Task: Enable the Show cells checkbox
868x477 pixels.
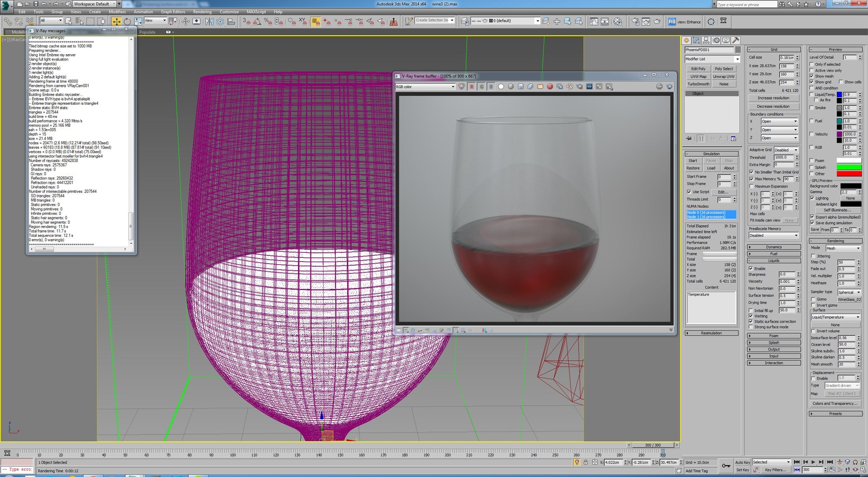Action: pyautogui.click(x=841, y=82)
